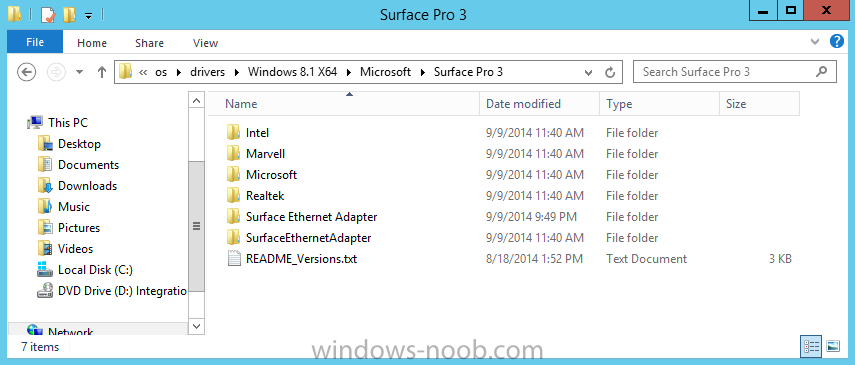Click 'Surface Pro 3' breadcrumb segment

468,72
